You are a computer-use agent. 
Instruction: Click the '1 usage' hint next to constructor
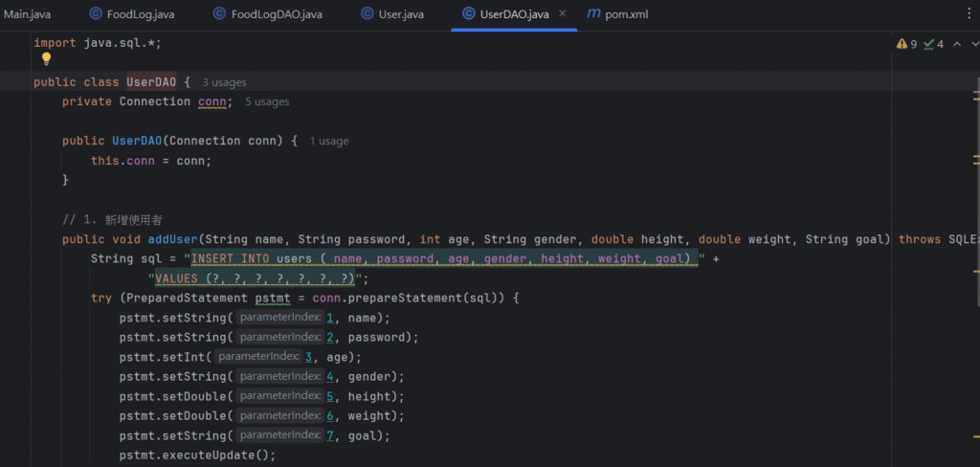[x=329, y=142]
